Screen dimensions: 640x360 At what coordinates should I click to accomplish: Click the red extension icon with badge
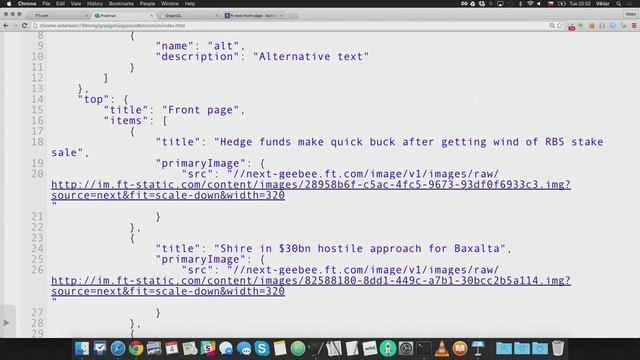coord(571,26)
